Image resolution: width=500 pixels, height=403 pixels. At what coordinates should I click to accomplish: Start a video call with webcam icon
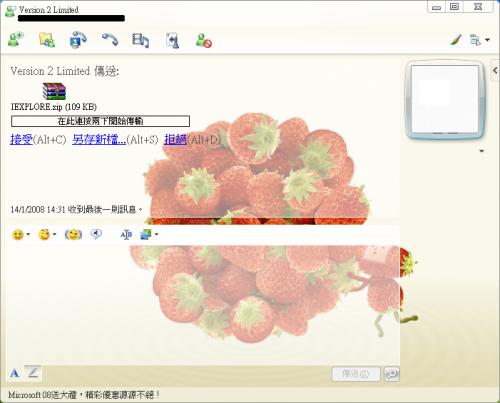(78, 40)
